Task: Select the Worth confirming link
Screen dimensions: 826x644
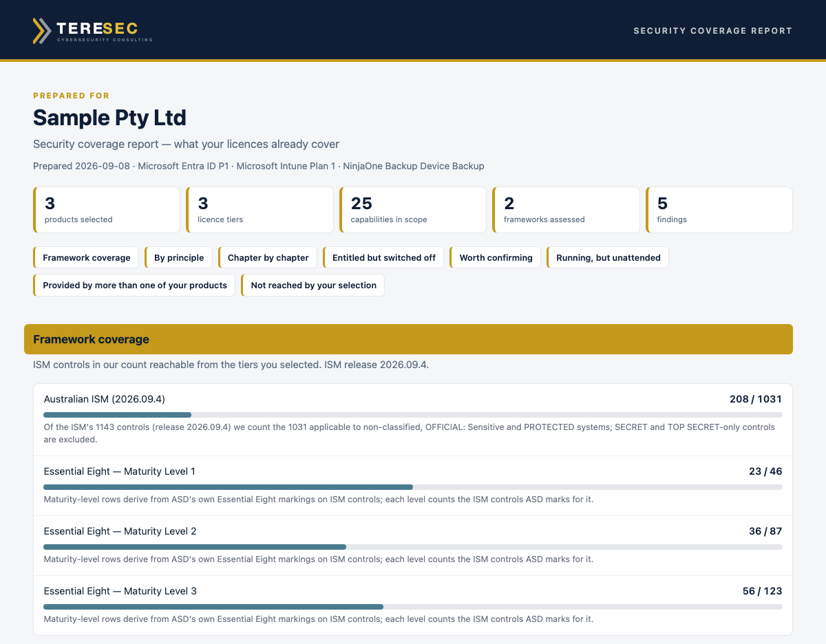Action: pos(496,257)
